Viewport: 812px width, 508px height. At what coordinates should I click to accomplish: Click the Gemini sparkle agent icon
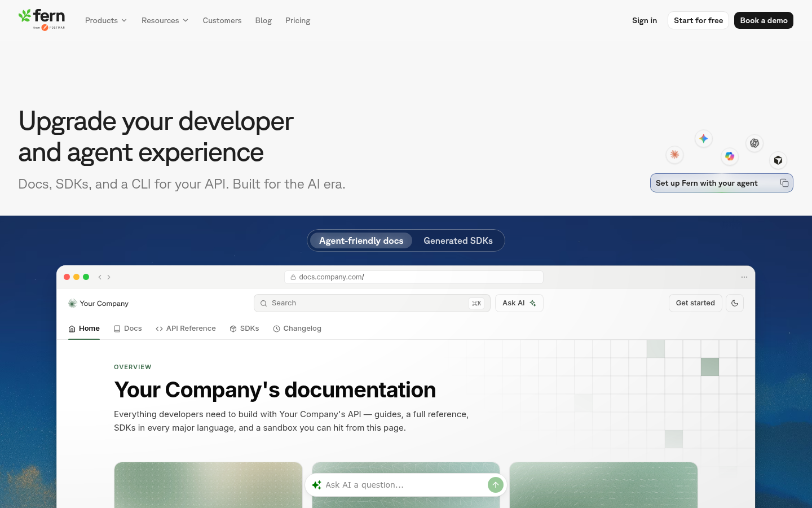tap(703, 138)
